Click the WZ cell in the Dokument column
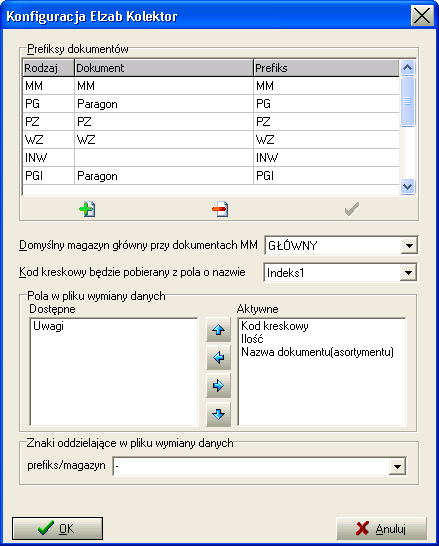 tap(164, 140)
